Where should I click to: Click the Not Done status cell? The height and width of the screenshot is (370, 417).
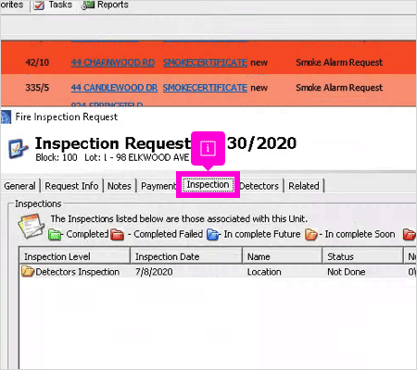(346, 272)
